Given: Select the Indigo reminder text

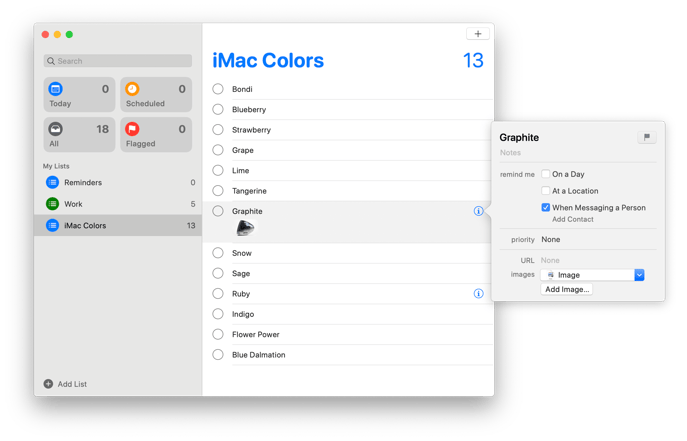Looking at the screenshot, I should (x=243, y=314).
